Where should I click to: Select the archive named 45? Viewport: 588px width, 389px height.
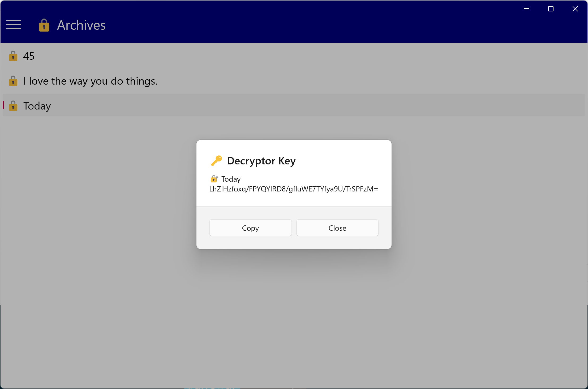click(x=294, y=56)
